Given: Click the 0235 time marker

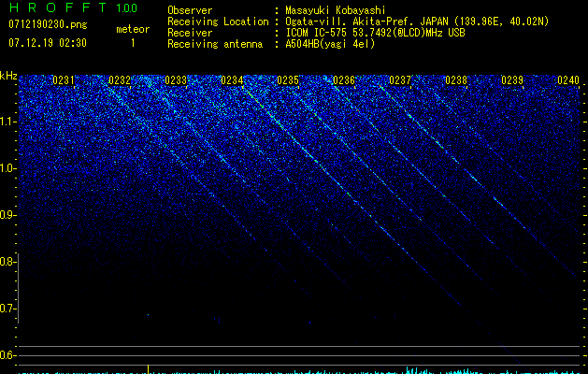Looking at the screenshot, I should [x=288, y=80].
